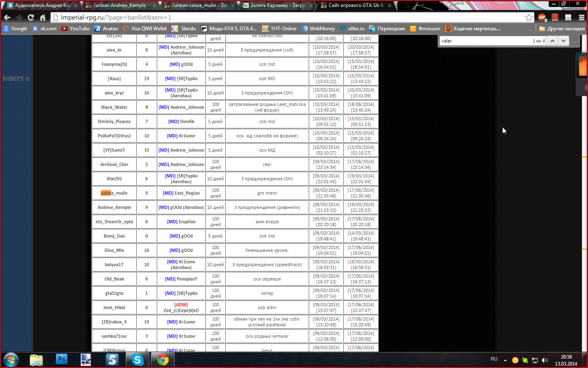This screenshot has width=588, height=368.
Task: Switch to the /unban Andrew_Kemple tab
Action: click(119, 5)
